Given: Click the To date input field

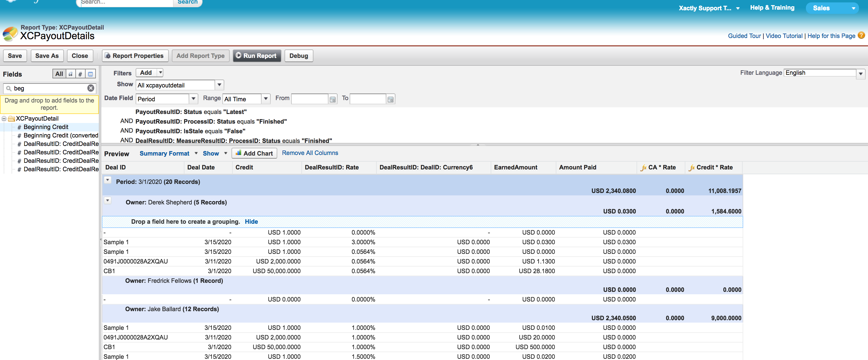Looking at the screenshot, I should pyautogui.click(x=368, y=99).
